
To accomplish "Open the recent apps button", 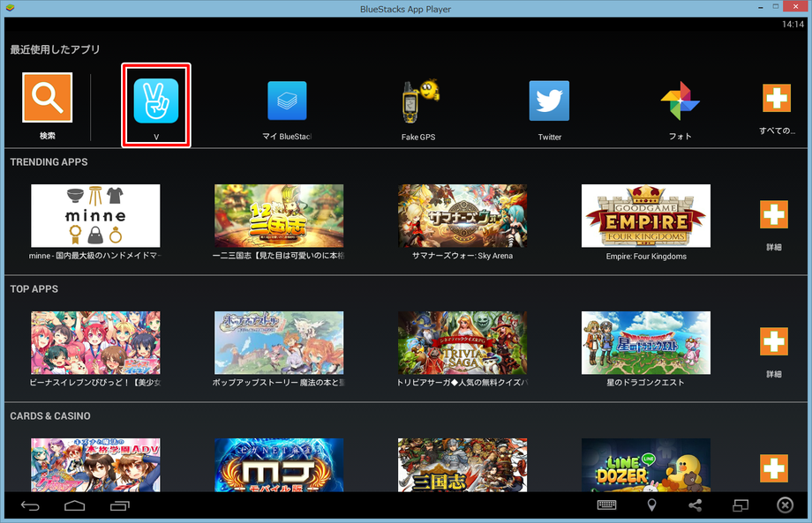I will pyautogui.click(x=120, y=505).
